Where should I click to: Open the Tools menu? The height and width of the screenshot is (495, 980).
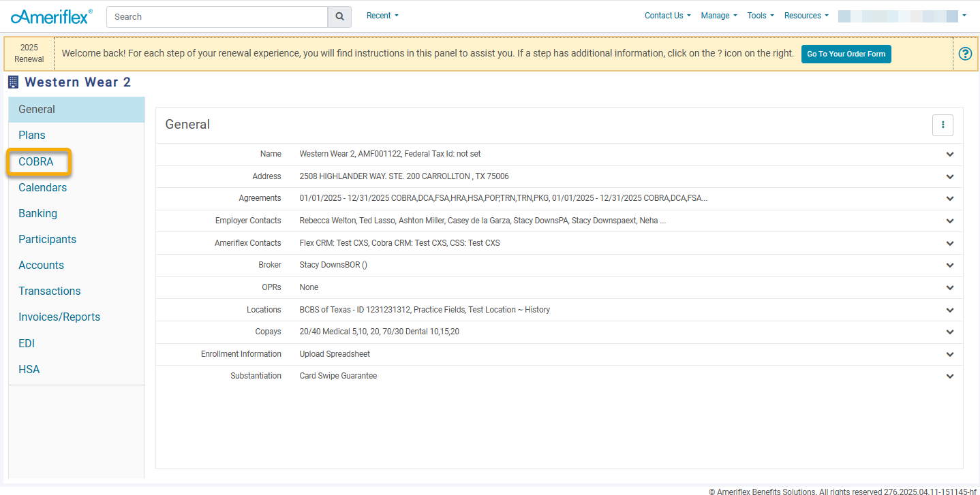761,16
